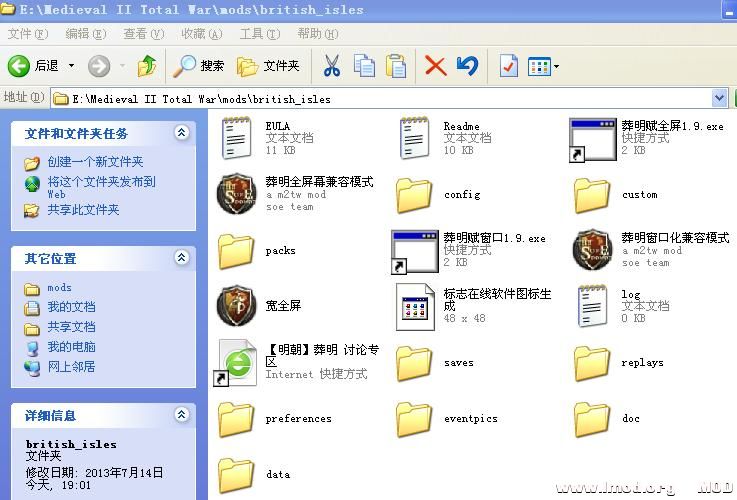Select the data folder icon
The height and width of the screenshot is (500, 737).
(236, 475)
